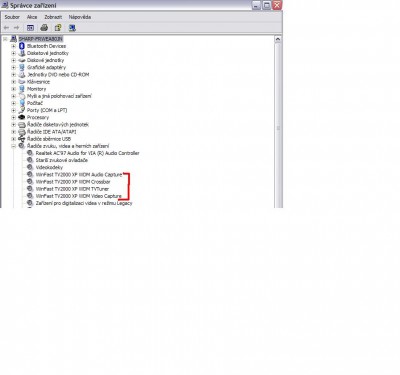
Task: Select WinFast TV2000 XP WDM Audio Capture
Action: 79,175
